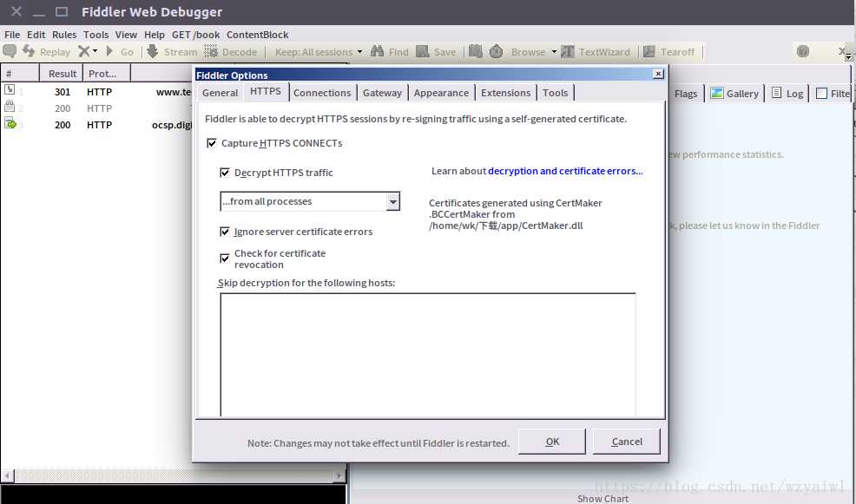Select the ocsp.digi session row
This screenshot has height=504, width=856.
click(x=97, y=125)
